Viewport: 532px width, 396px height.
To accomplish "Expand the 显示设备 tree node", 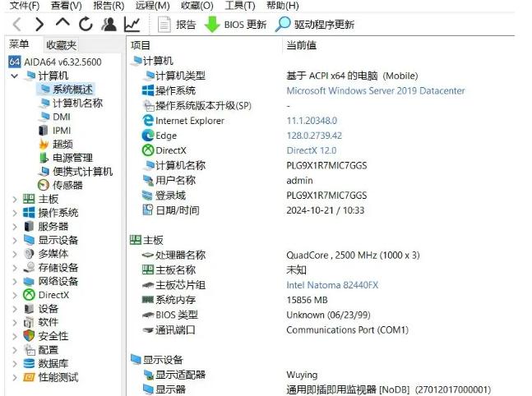I will (x=15, y=241).
